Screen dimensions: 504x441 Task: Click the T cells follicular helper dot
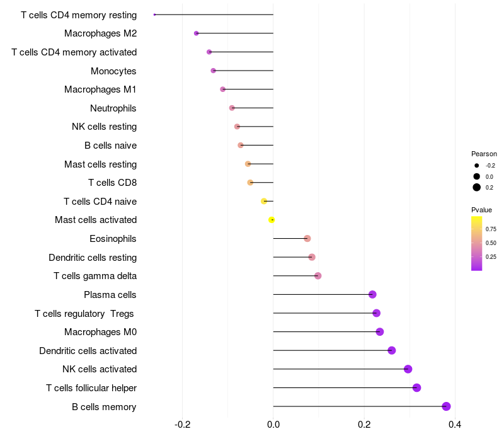[416, 387]
